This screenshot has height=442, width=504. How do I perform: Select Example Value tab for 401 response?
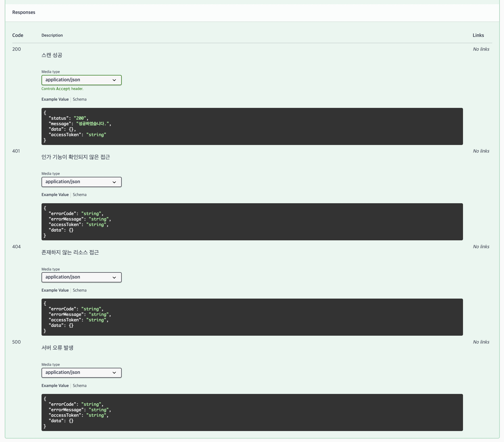point(55,195)
